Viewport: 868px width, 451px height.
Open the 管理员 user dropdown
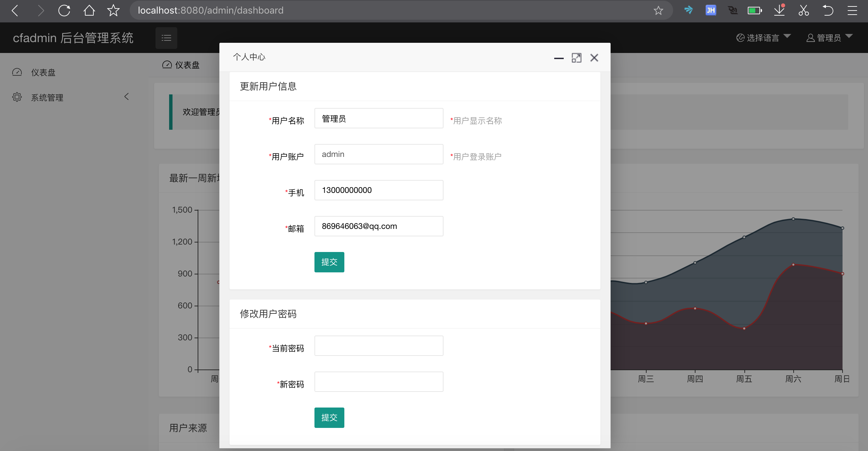point(829,38)
